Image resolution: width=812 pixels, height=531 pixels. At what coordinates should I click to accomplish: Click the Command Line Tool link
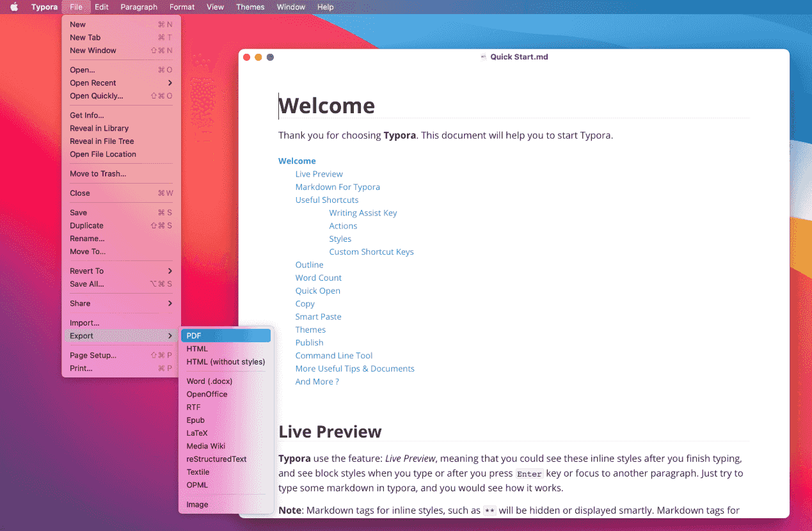(x=333, y=356)
